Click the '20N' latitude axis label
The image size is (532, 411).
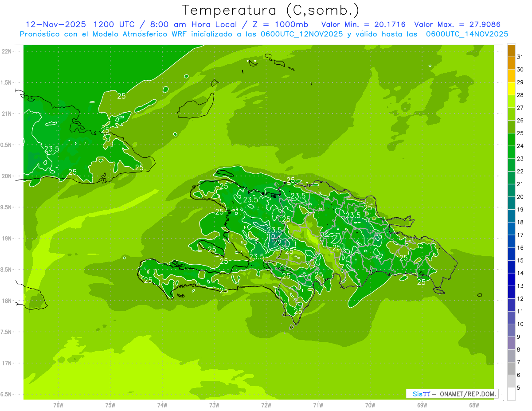7,176
